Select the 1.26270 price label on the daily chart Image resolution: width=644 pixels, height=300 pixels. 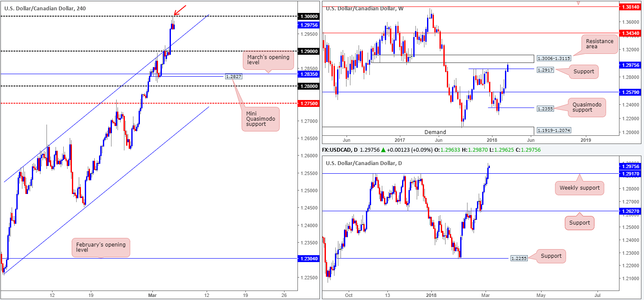[x=631, y=211]
